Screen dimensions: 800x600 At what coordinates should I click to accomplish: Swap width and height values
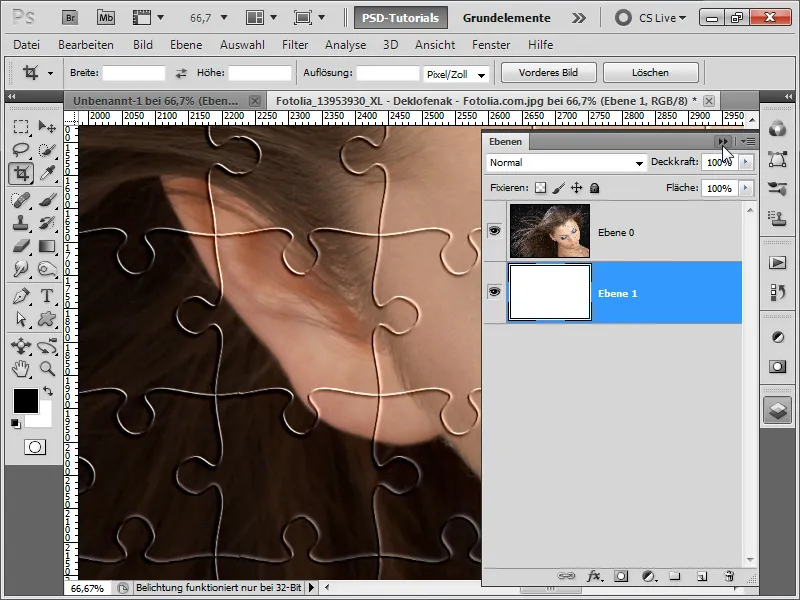181,73
